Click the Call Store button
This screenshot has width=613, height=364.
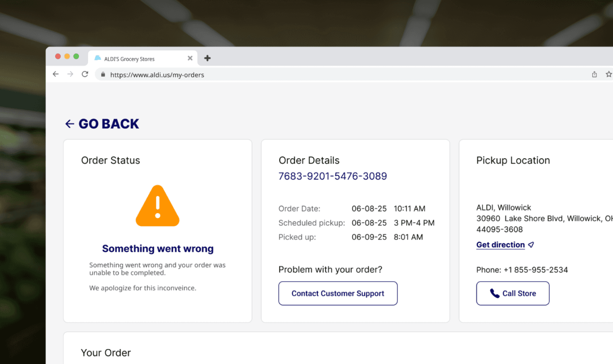[x=513, y=293]
